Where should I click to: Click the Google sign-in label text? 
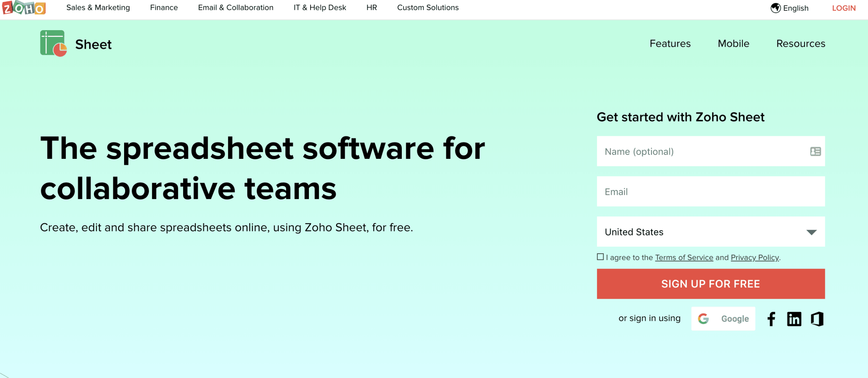coord(735,319)
